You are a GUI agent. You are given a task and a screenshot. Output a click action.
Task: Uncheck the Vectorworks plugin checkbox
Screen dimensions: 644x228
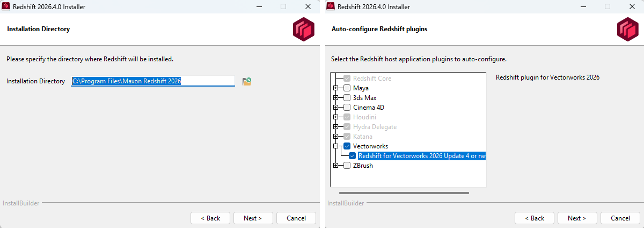[347, 146]
